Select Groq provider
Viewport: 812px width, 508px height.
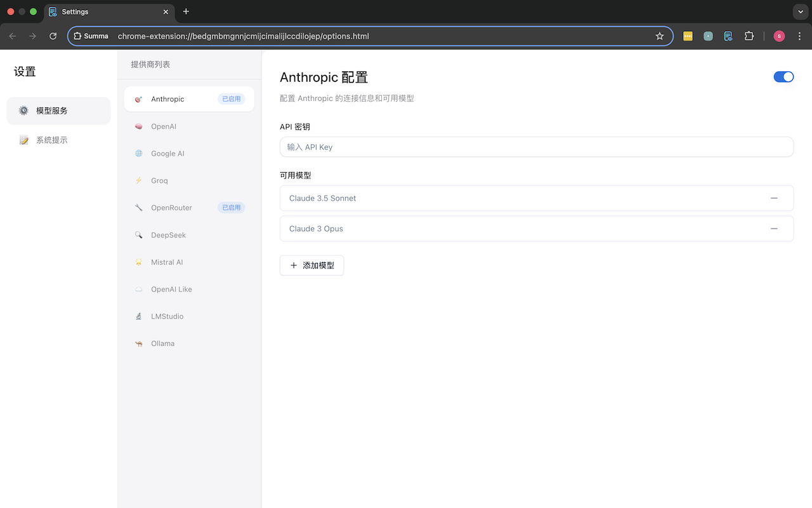[x=189, y=180]
